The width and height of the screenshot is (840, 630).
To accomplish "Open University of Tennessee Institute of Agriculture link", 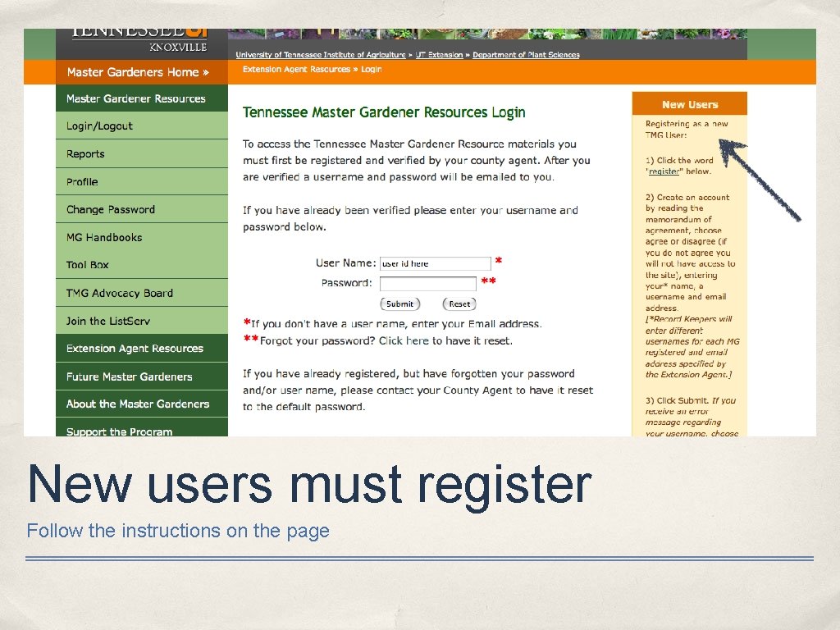I will 321,55.
